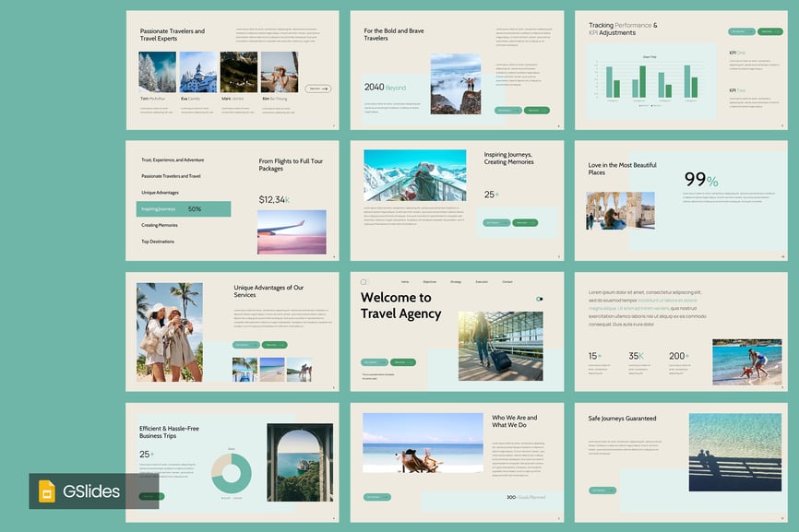Select Tom McArthur's snowy trees photo
The image size is (799, 532).
point(158,71)
